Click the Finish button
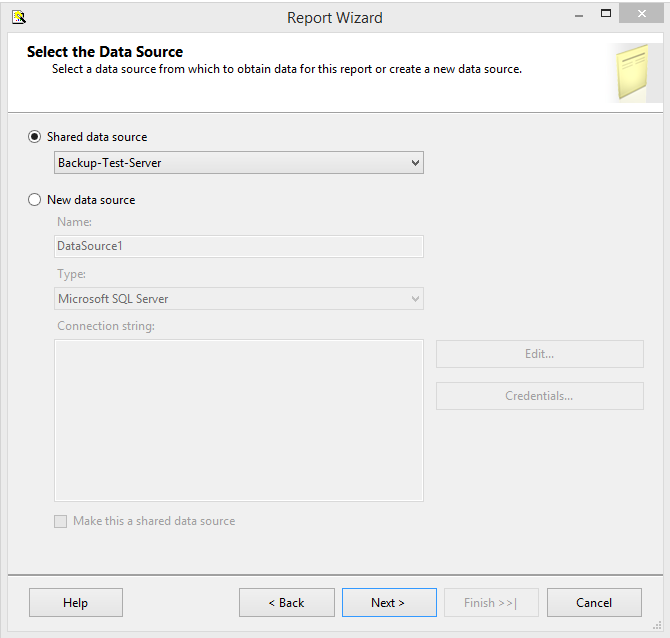The width and height of the screenshot is (670, 638). [x=490, y=603]
